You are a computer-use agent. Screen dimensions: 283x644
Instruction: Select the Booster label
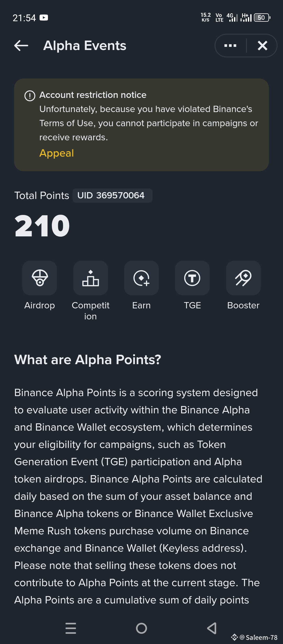tap(243, 305)
